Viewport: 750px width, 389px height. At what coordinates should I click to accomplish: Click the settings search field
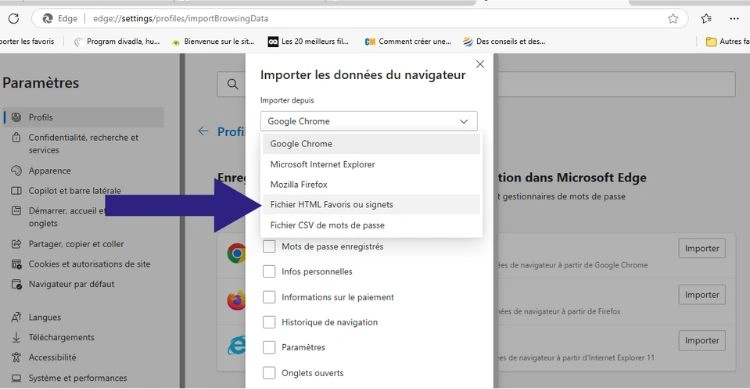[476, 84]
